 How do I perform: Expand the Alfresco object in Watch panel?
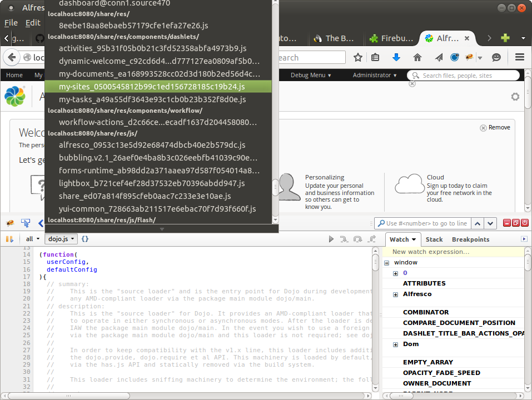pyautogui.click(x=395, y=294)
